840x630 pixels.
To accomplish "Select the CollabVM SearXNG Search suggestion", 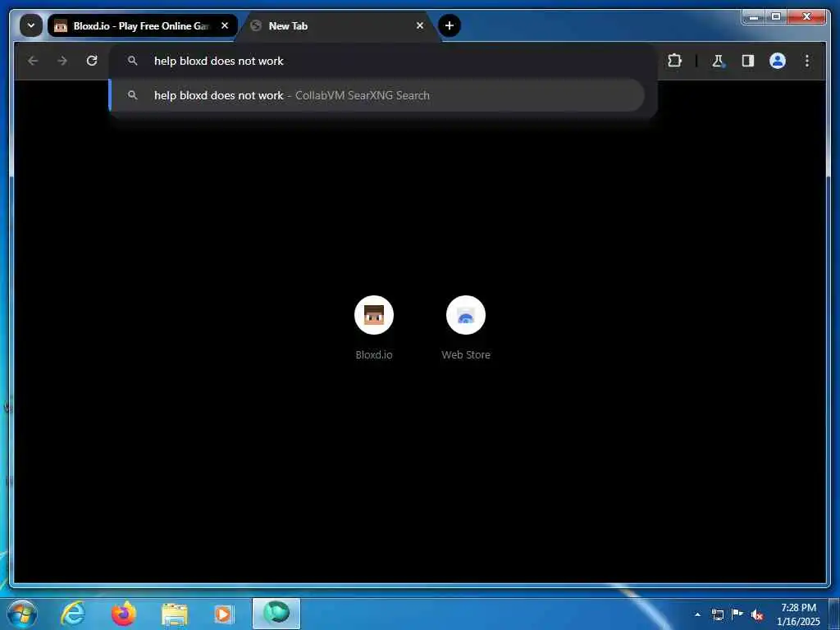I will tap(377, 95).
